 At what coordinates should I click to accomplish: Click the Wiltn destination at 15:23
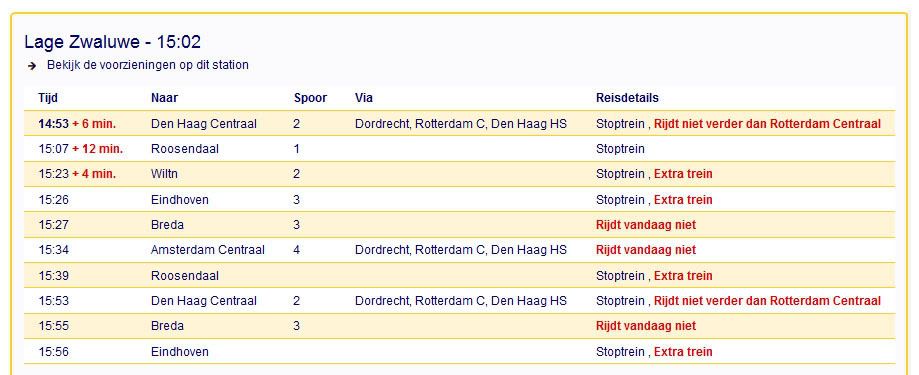(x=164, y=174)
